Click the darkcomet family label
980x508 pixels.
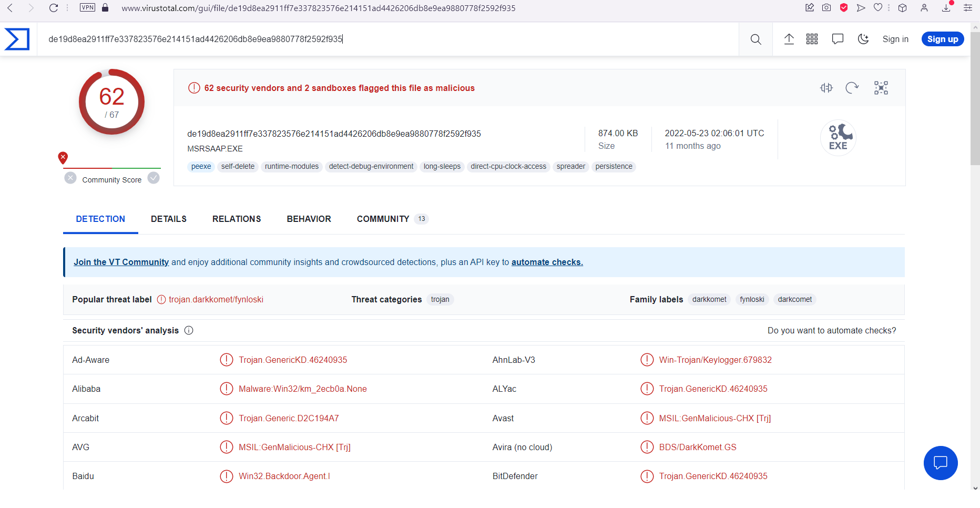pos(795,299)
